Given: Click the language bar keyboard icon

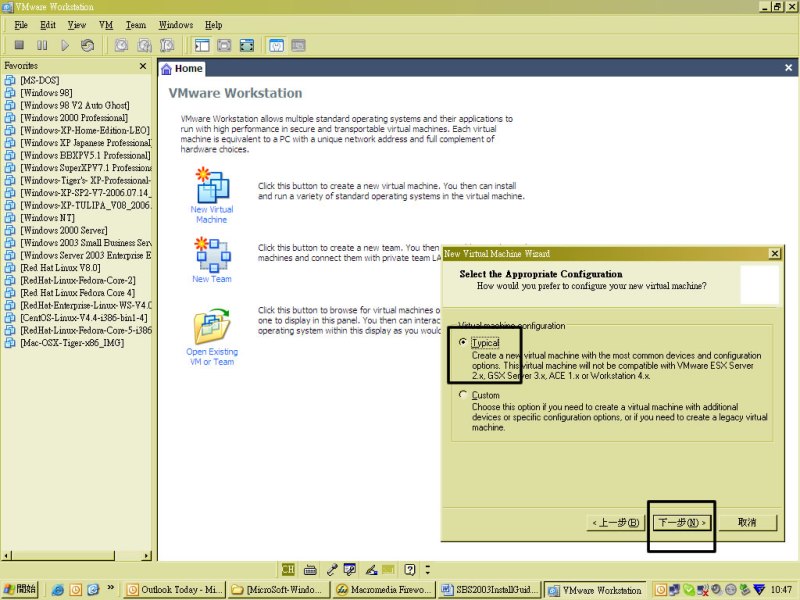Looking at the screenshot, I should 310,569.
